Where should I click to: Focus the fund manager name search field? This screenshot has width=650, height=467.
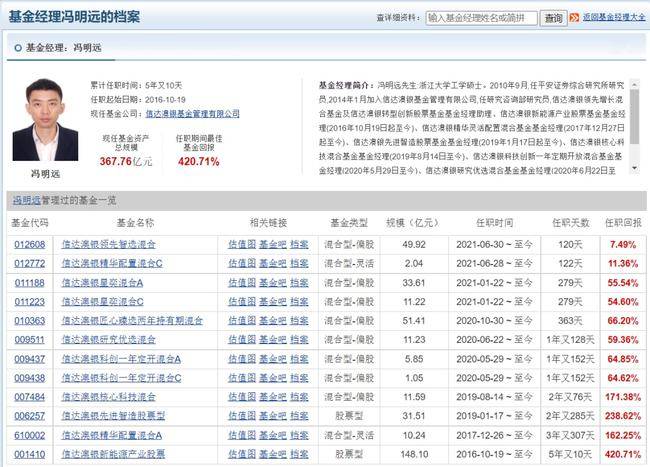pos(481,18)
